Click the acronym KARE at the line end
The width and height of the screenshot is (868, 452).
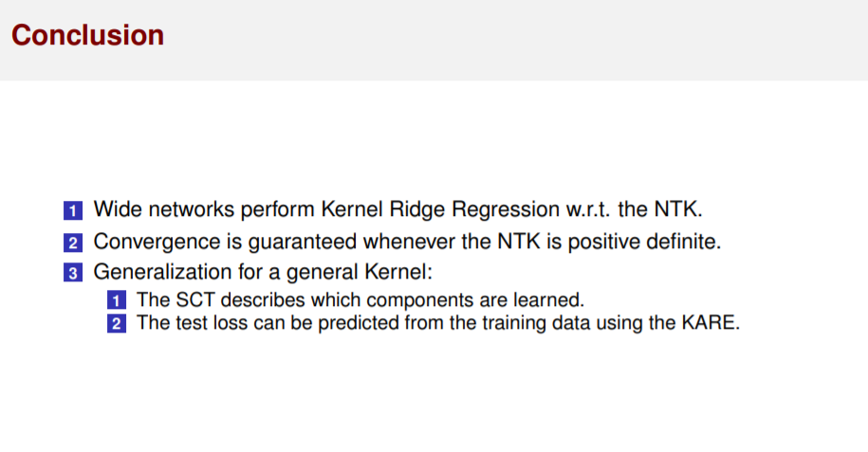pos(711,323)
